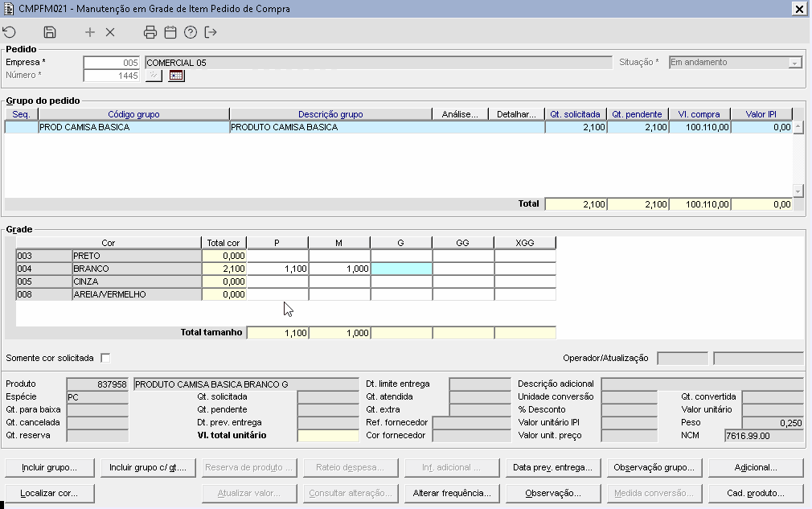
Task: Open Cad. produto... button
Action: coord(756,494)
